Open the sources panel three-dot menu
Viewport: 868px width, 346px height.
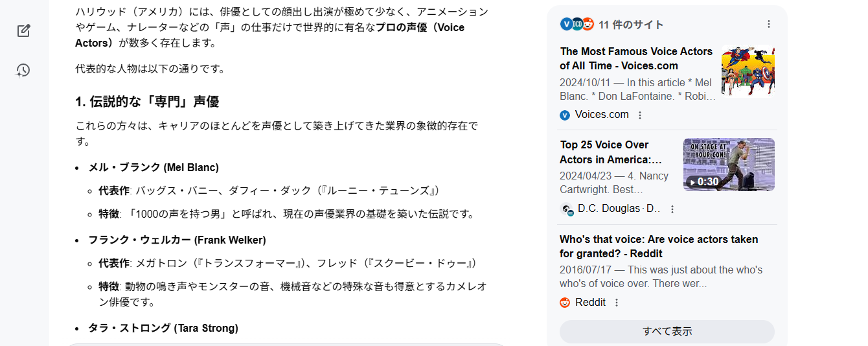769,24
